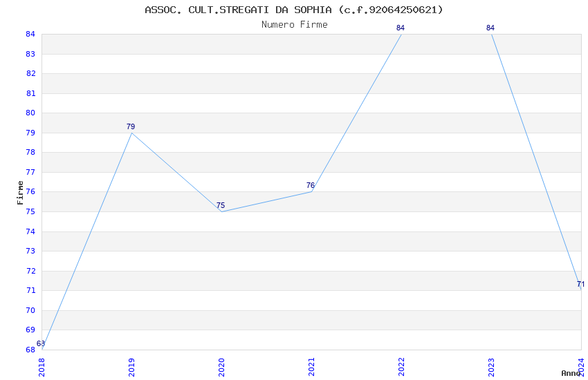This screenshot has width=588, height=380.
Task: Select the 2022 x-axis year label
Action: pyautogui.click(x=401, y=367)
